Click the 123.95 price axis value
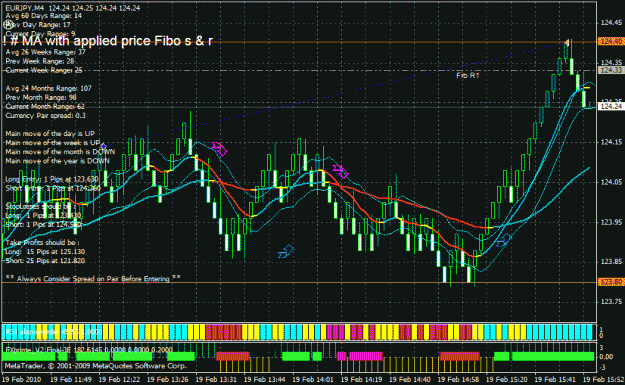This screenshot has height=385, width=625. point(611,222)
